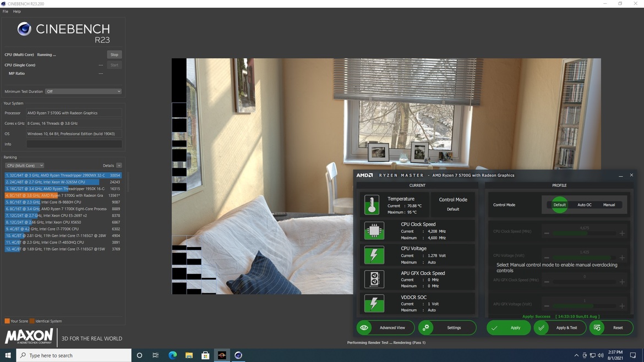644x362 pixels.
Task: Click Microsoft Edge in the taskbar
Action: click(172, 355)
